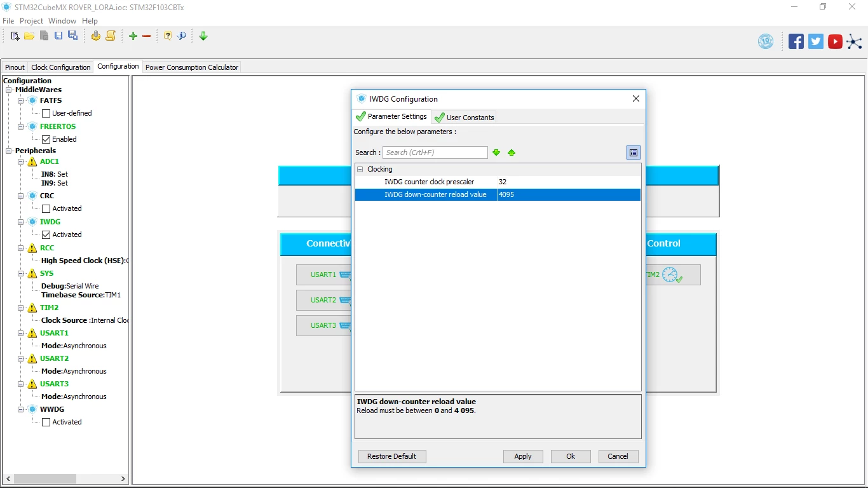This screenshot has width=868, height=488.
Task: Open Help via the question mark icon
Action: tap(168, 36)
